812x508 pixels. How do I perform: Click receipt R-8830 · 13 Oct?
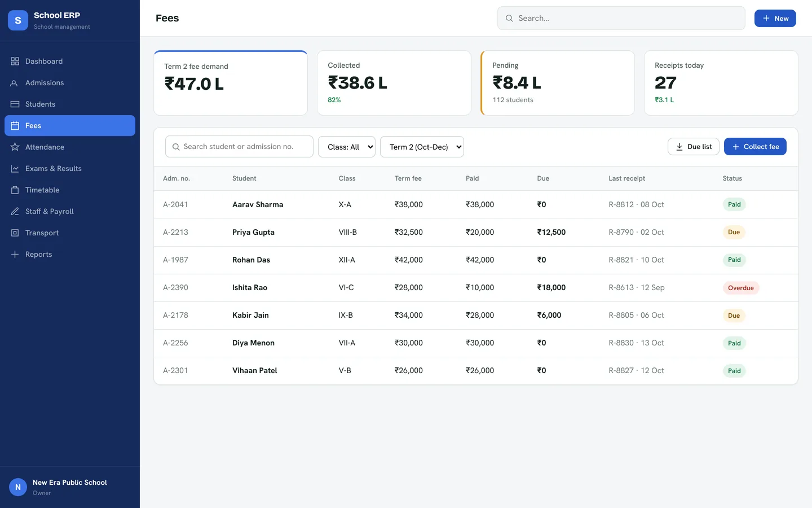pos(636,343)
